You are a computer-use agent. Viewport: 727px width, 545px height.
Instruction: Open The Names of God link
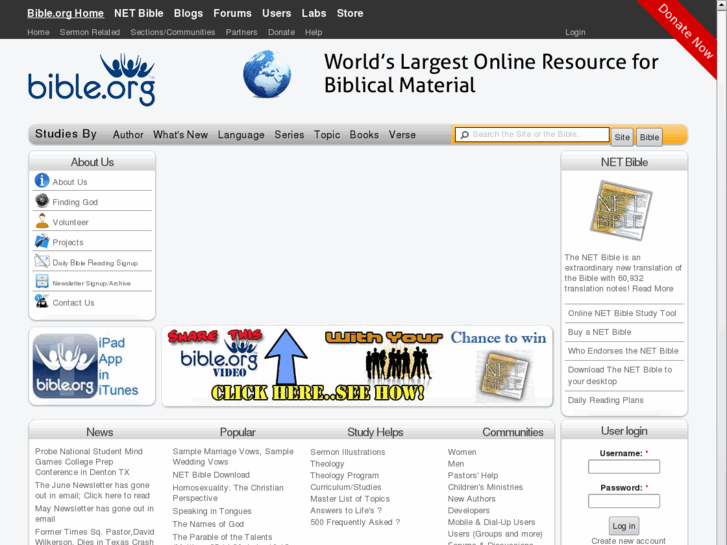click(208, 524)
